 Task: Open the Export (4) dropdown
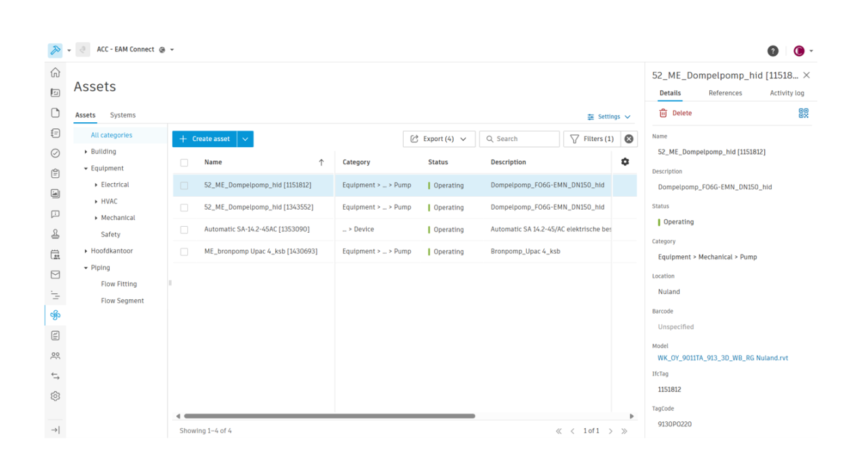pos(439,139)
